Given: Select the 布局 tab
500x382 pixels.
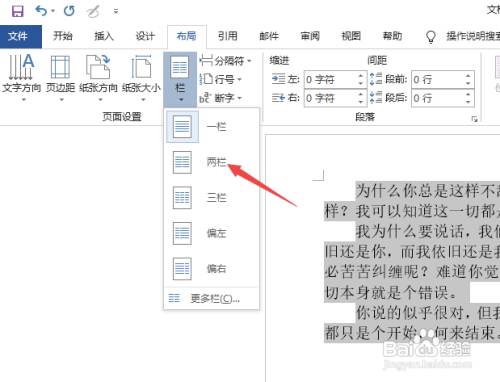Looking at the screenshot, I should (186, 36).
